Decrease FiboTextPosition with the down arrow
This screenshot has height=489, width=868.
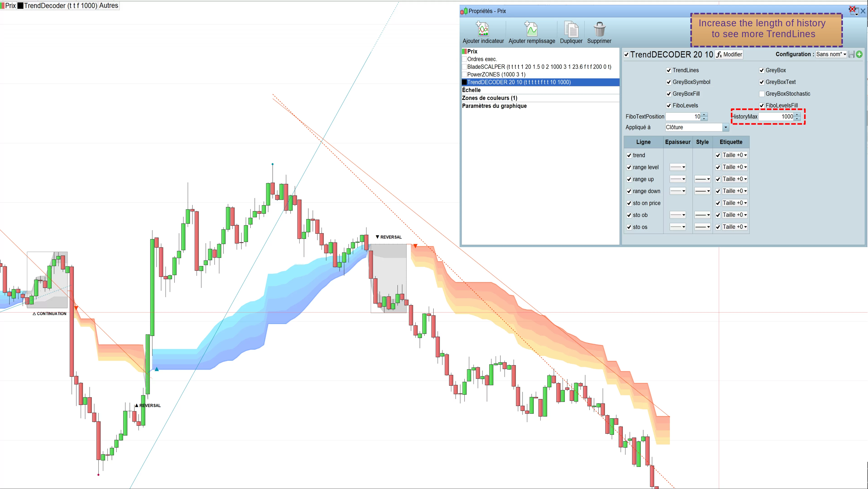coord(704,119)
